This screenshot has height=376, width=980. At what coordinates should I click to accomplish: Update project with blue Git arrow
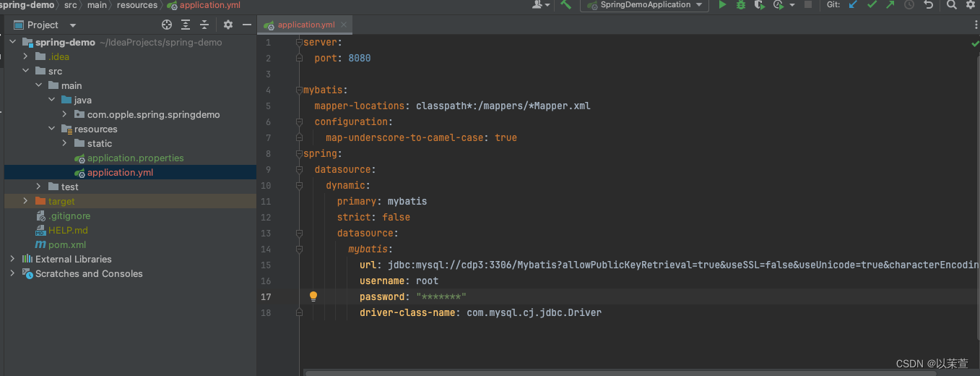[x=853, y=5]
